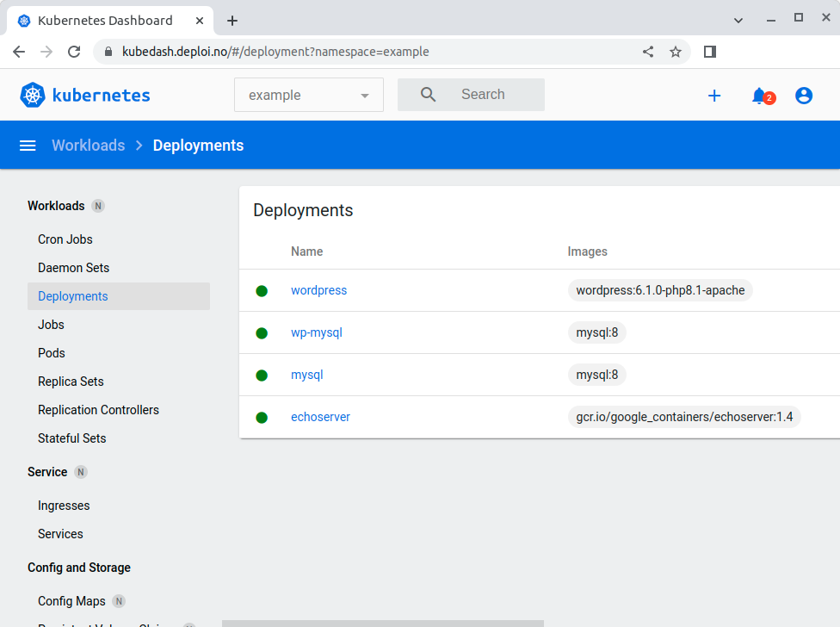
Task: Expand the browser tab list chevron
Action: coord(736,19)
